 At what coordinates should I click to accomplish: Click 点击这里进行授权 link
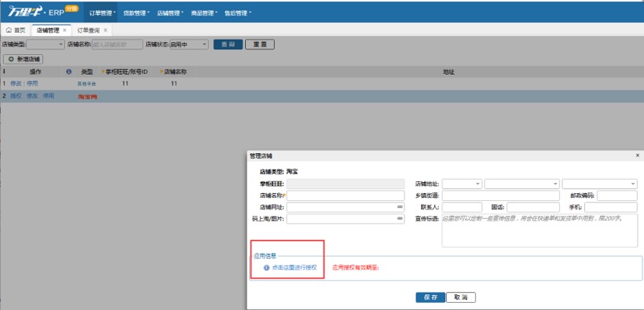pos(294,268)
